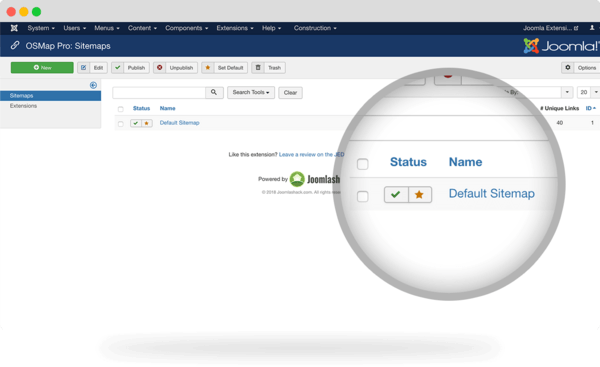
Task: Click the green New button
Action: coord(42,68)
